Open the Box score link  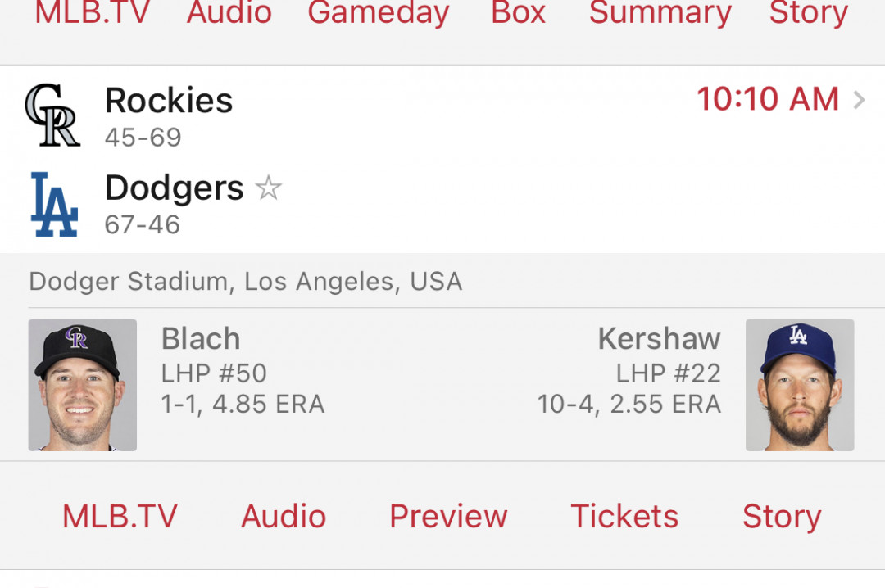tap(518, 12)
